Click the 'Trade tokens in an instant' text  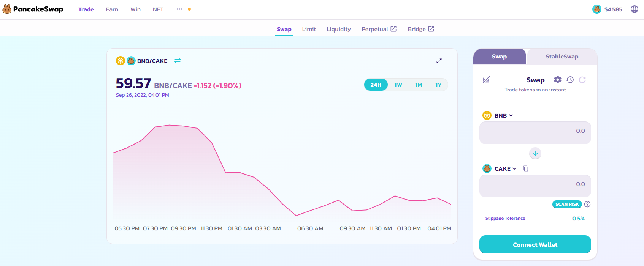click(x=535, y=90)
